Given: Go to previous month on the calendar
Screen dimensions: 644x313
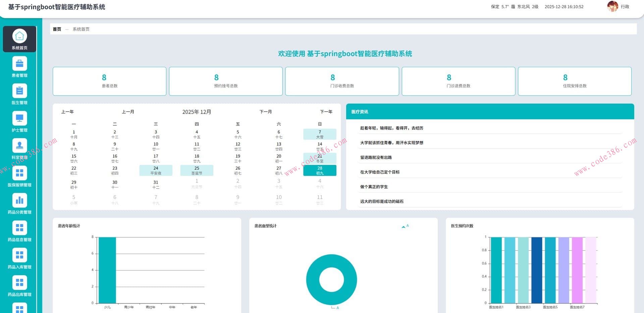Looking at the screenshot, I should (x=128, y=112).
